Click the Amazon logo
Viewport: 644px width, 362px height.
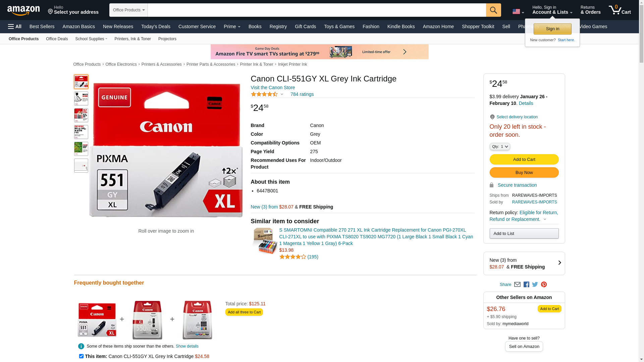click(23, 10)
